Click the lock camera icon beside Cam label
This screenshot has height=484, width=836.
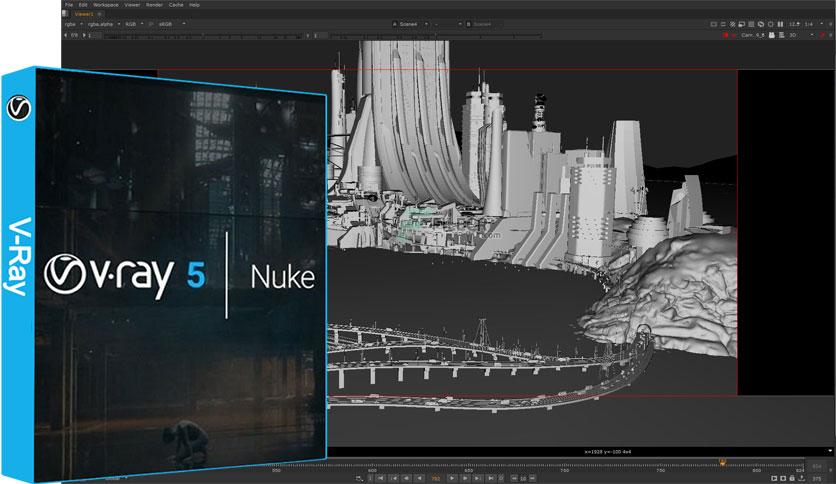[x=771, y=35]
